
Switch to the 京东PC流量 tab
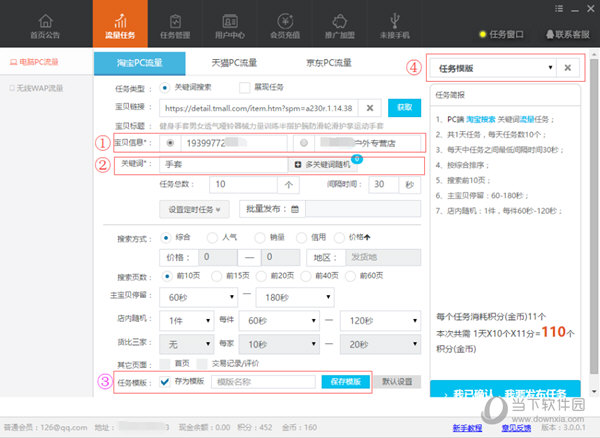pos(328,62)
